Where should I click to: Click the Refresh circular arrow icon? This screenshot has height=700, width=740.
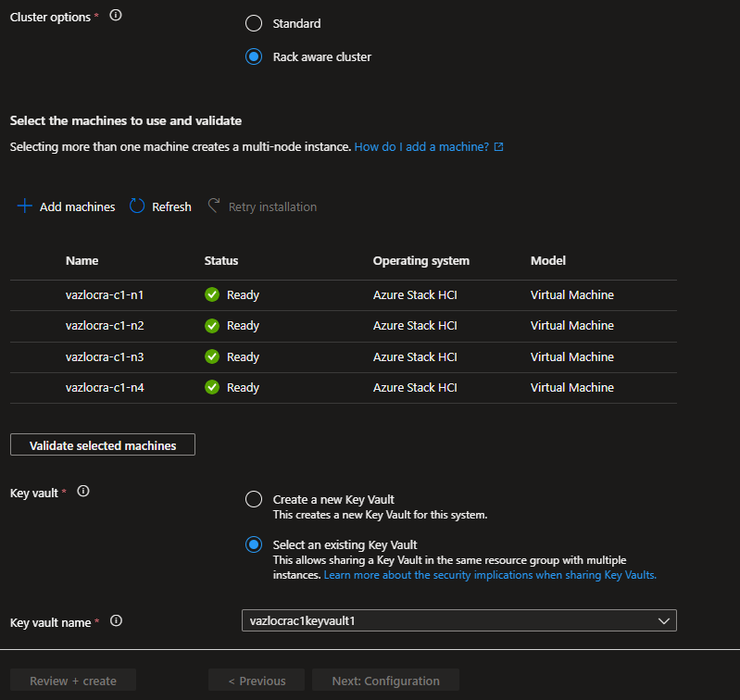pos(137,206)
